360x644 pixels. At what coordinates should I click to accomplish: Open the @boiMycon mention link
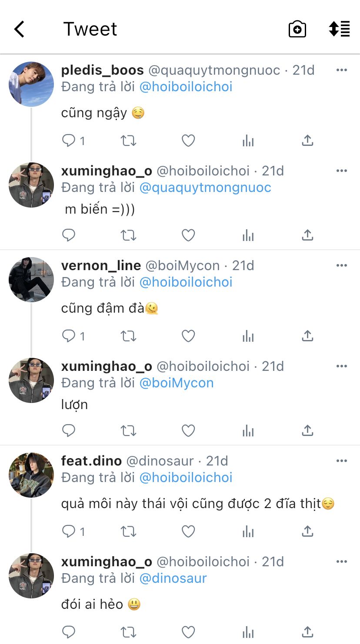[177, 383]
